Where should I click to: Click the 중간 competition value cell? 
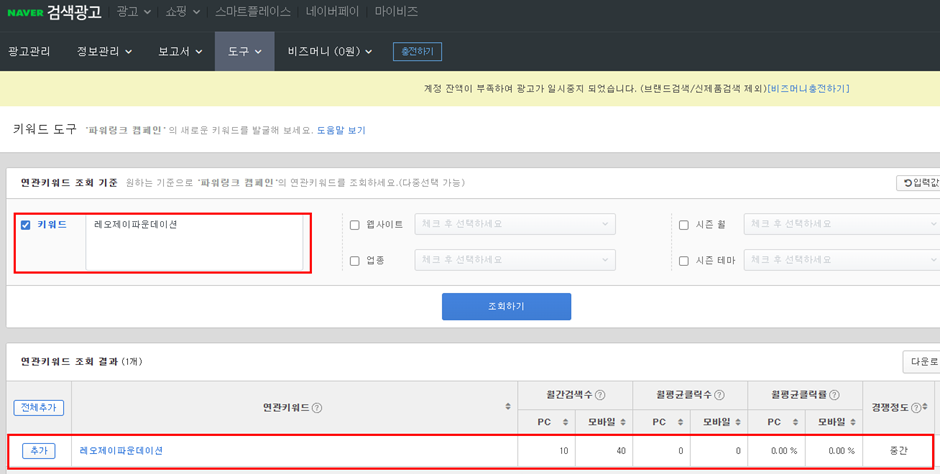pos(898,451)
